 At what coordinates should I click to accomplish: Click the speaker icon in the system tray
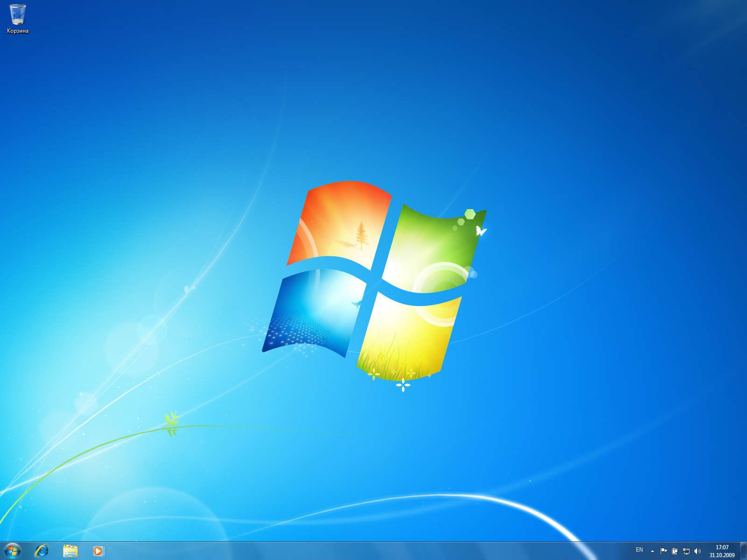pos(697,552)
